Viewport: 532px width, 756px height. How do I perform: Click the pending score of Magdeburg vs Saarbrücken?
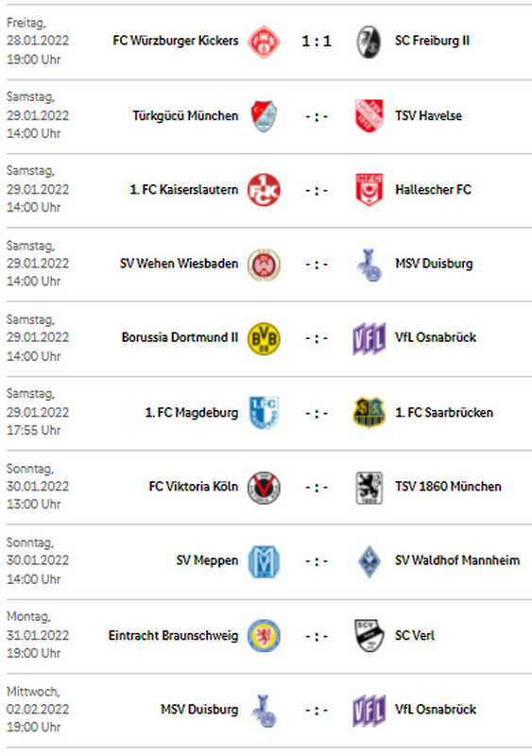click(317, 413)
